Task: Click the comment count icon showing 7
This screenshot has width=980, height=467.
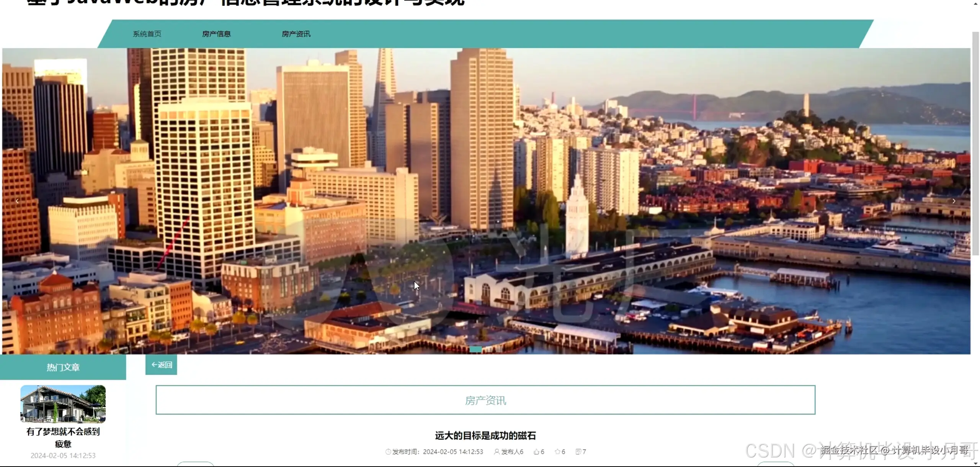Action: (578, 452)
